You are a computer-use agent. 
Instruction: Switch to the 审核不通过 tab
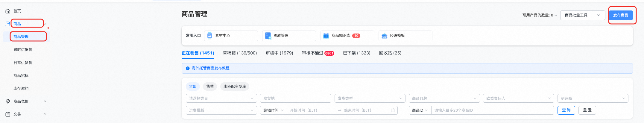pos(318,53)
